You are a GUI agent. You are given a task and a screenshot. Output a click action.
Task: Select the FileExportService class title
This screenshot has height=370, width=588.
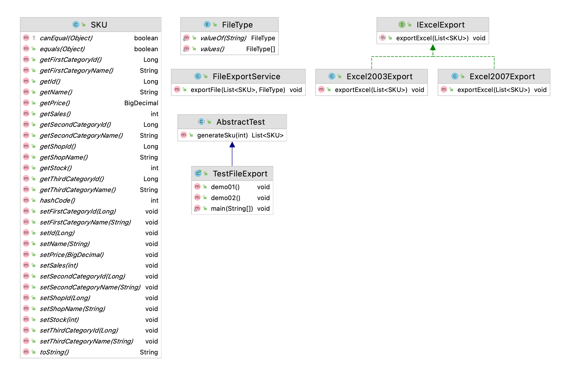pos(246,76)
